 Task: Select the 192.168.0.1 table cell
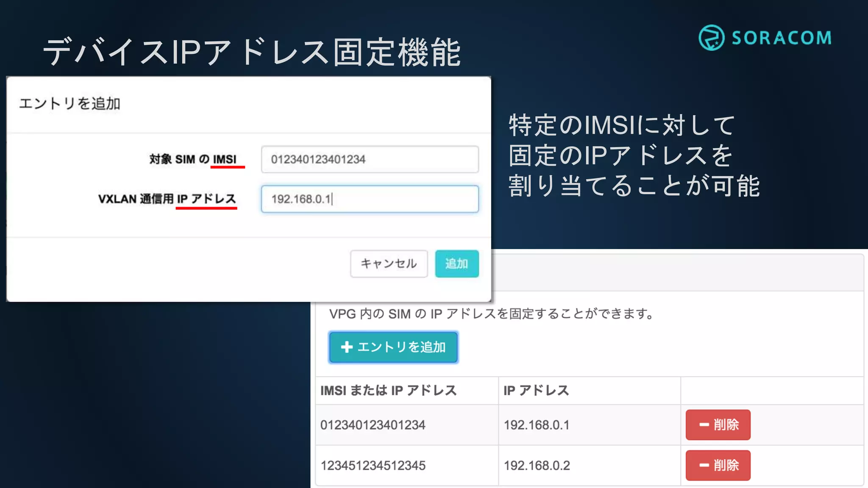590,425
